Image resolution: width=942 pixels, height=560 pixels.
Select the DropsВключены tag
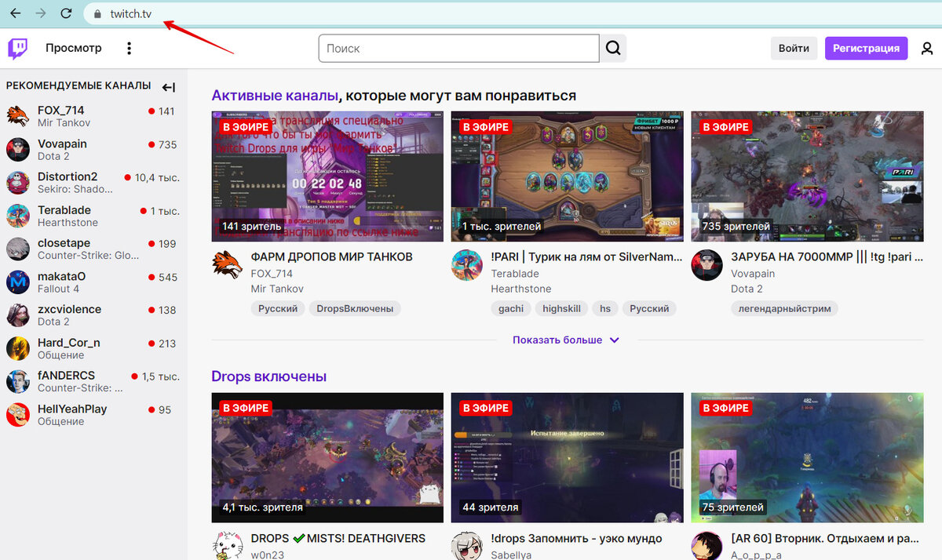click(355, 309)
